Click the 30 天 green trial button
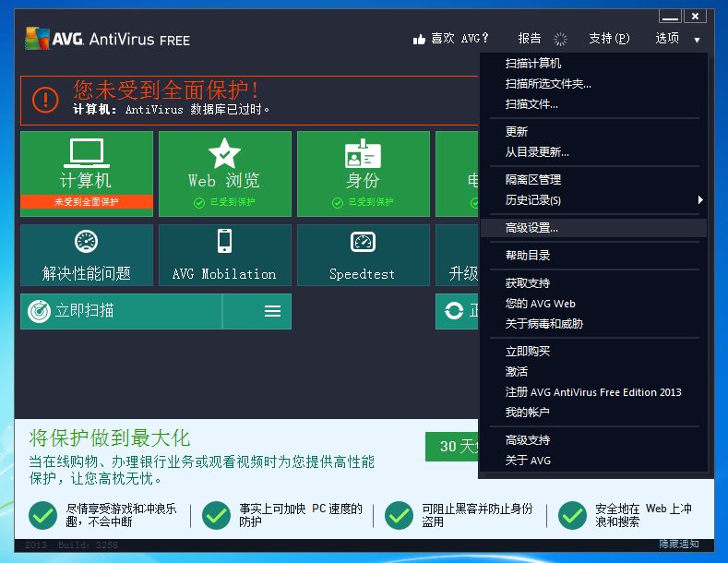Viewport: 728px width, 563px height. tap(452, 447)
